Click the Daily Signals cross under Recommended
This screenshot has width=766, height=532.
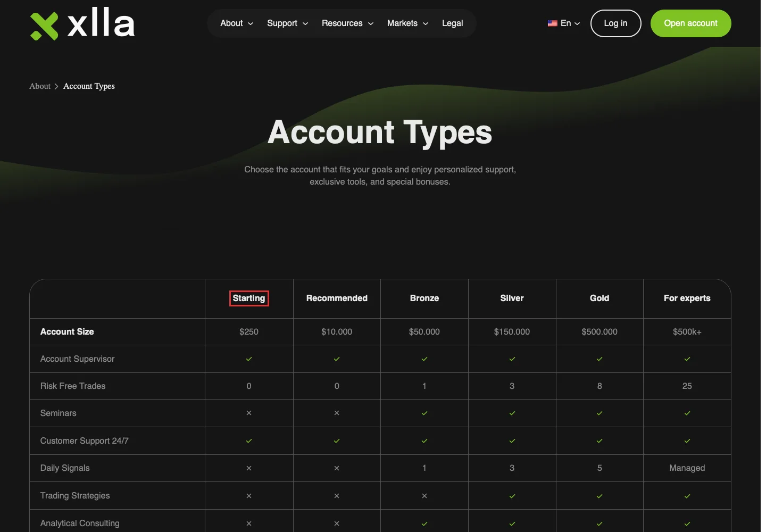[x=337, y=468]
